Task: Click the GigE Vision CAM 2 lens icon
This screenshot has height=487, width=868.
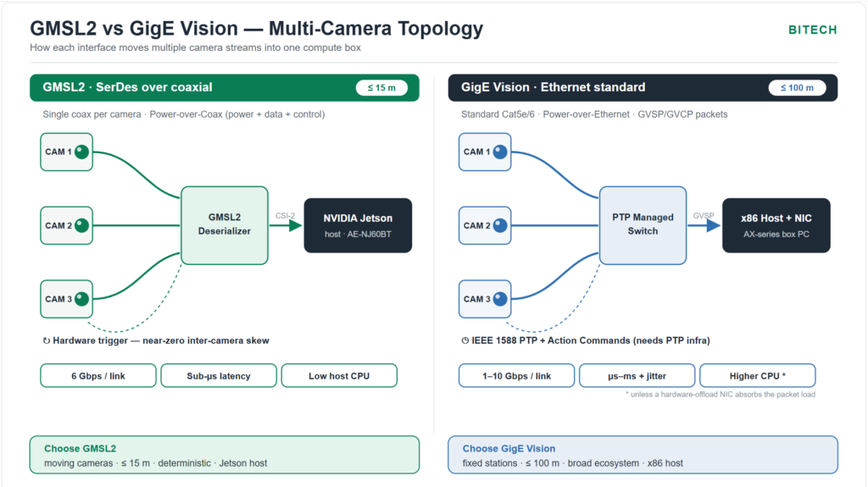Action: coord(500,225)
